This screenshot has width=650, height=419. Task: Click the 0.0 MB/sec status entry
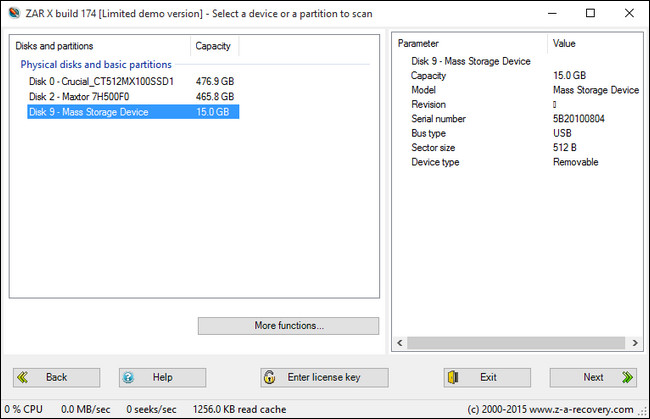[x=86, y=409]
